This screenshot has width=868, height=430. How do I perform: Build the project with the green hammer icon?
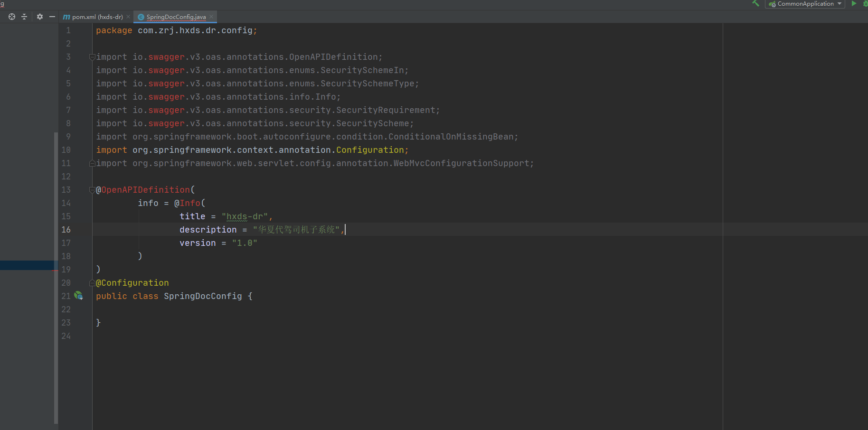[755, 3]
